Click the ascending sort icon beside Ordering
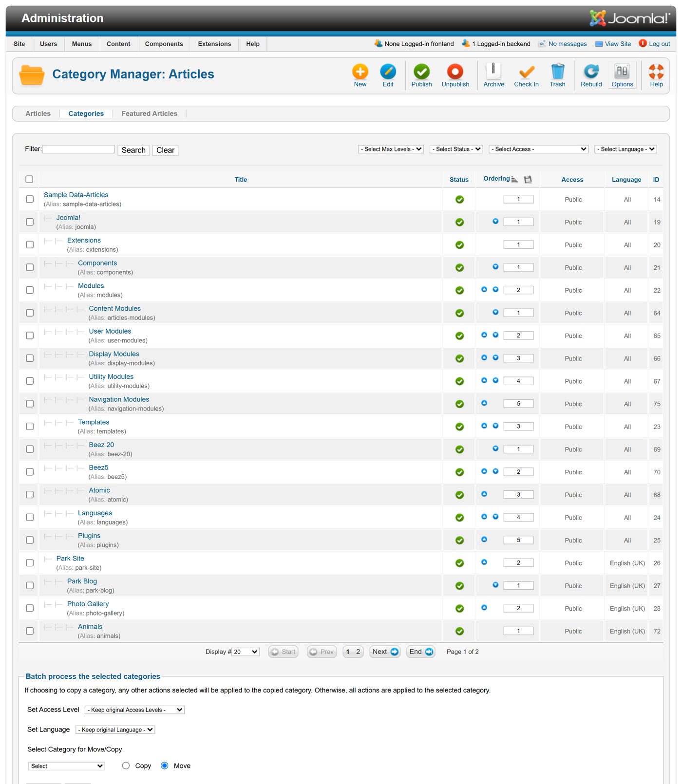 (x=514, y=179)
